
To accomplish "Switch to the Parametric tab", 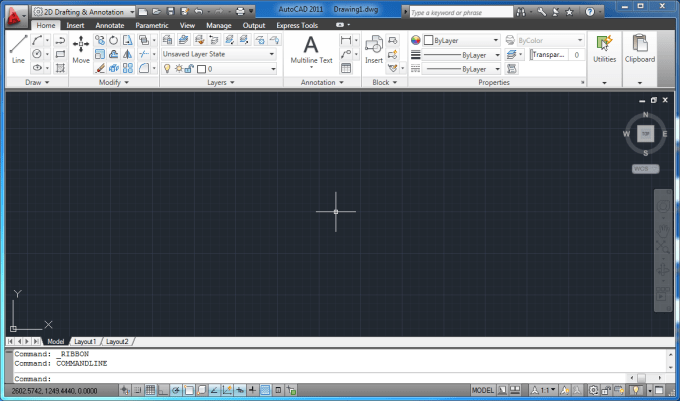I will tap(152, 25).
